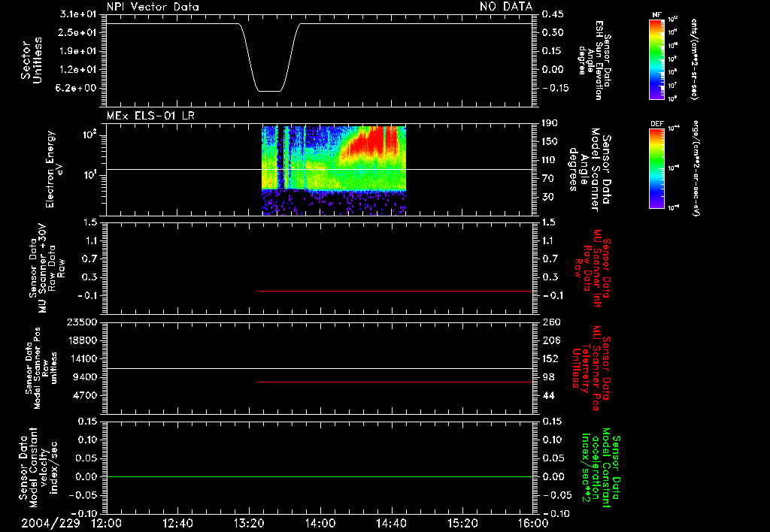This screenshot has width=770, height=532.
Task: Click the "110" scanner angle tick label
Action: click(x=550, y=160)
